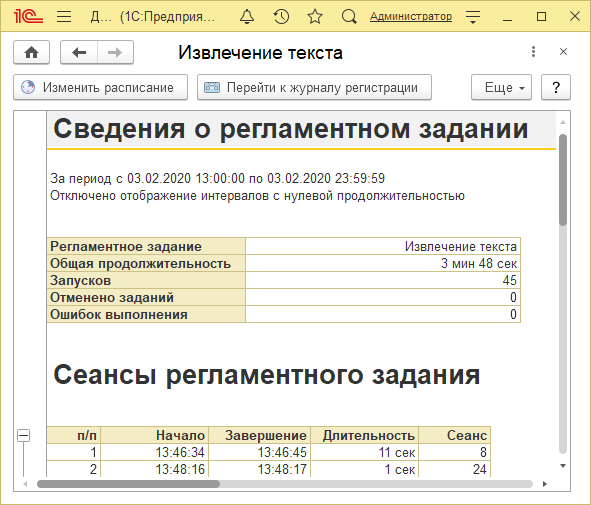Select the session number 8 cell
591x505 pixels.
(455, 452)
